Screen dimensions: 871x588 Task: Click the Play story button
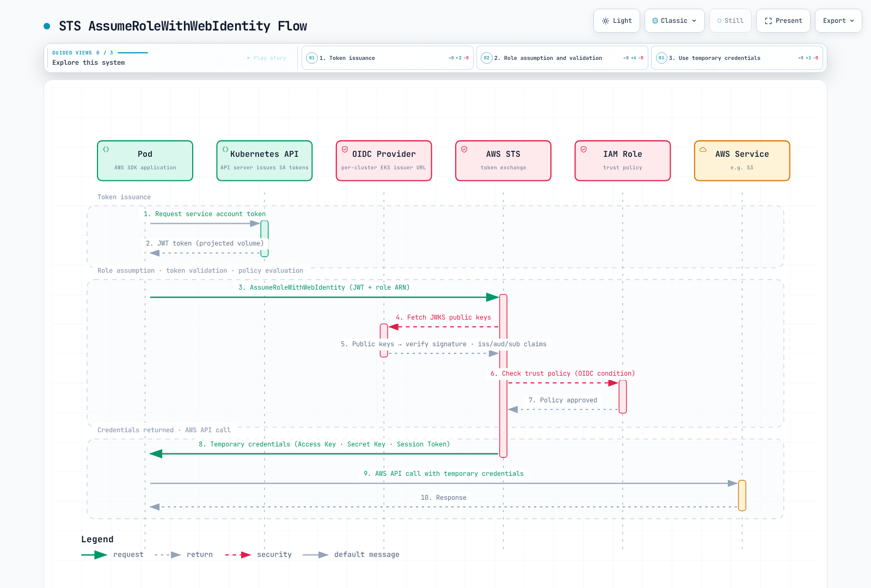pyautogui.click(x=267, y=58)
